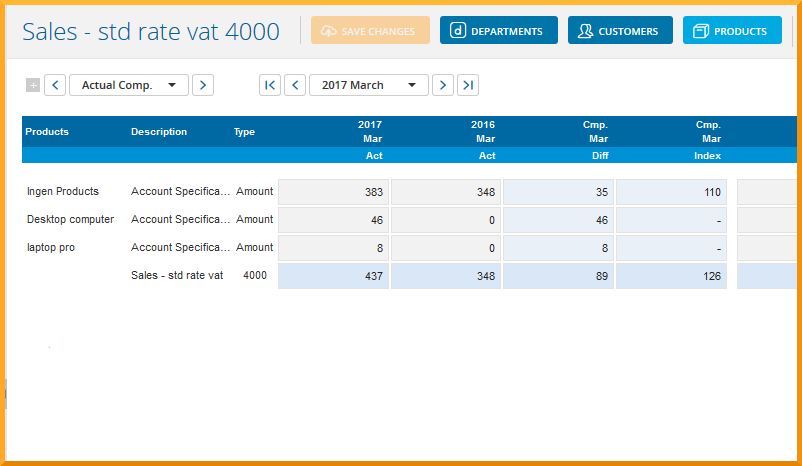Open the 2017 March period dropdown

point(368,86)
